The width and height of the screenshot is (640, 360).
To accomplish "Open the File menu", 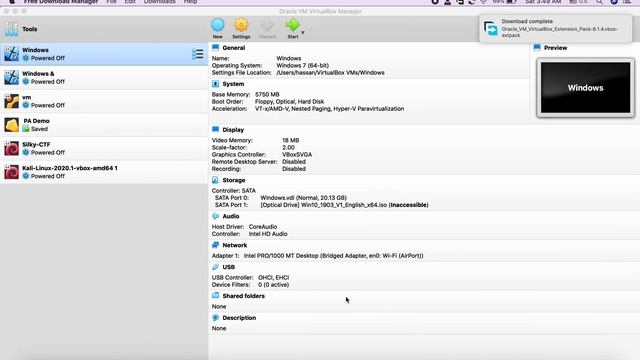I will [x=111, y=2].
